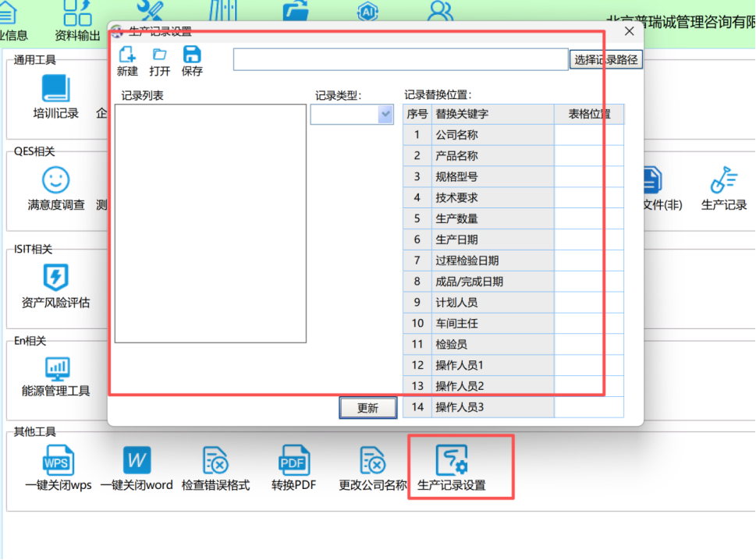Click the record path text field
Screen dimensions: 756x560
click(x=400, y=60)
